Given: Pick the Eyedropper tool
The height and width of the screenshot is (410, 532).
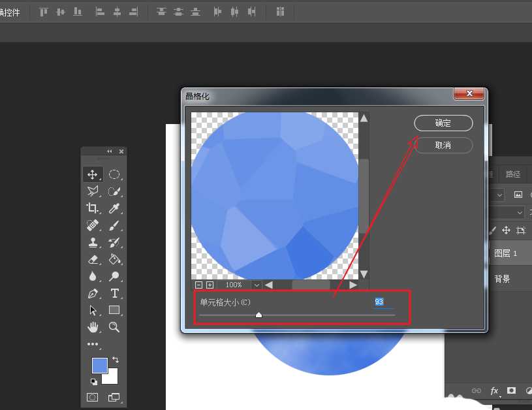Looking at the screenshot, I should point(114,208).
